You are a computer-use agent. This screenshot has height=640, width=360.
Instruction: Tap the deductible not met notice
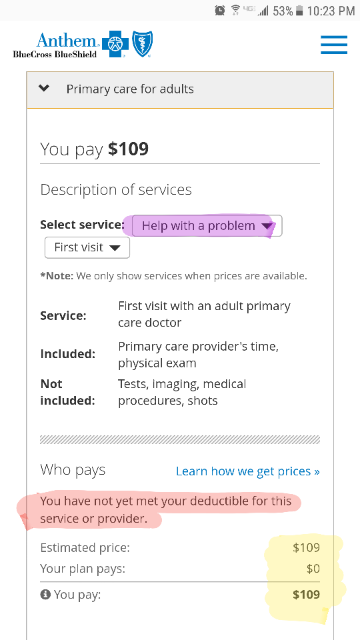pyautogui.click(x=166, y=509)
